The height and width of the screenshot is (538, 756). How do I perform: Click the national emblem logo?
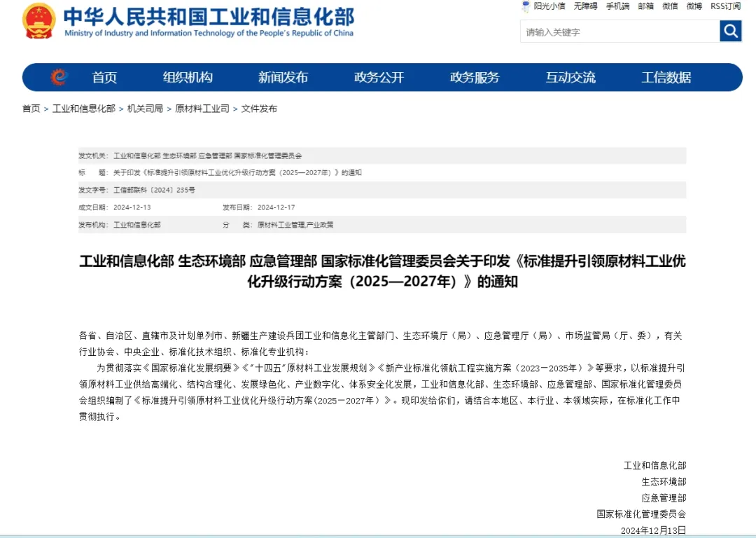pyautogui.click(x=38, y=21)
